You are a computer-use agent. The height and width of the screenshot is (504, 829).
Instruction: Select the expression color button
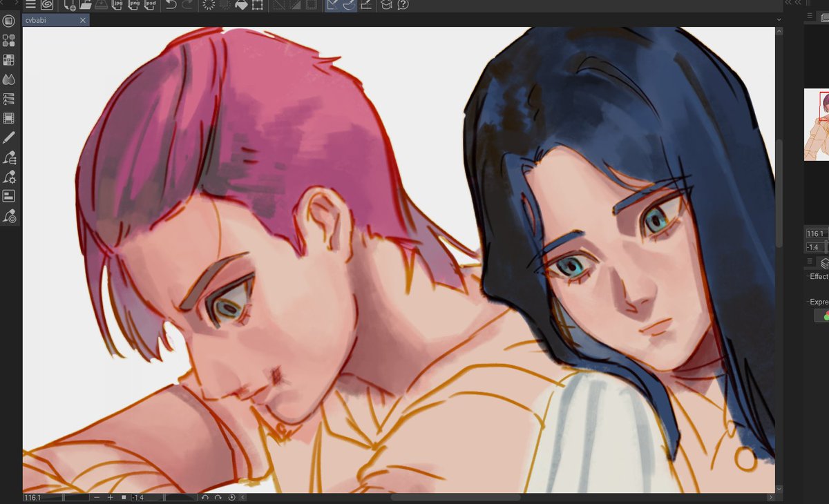coord(822,316)
